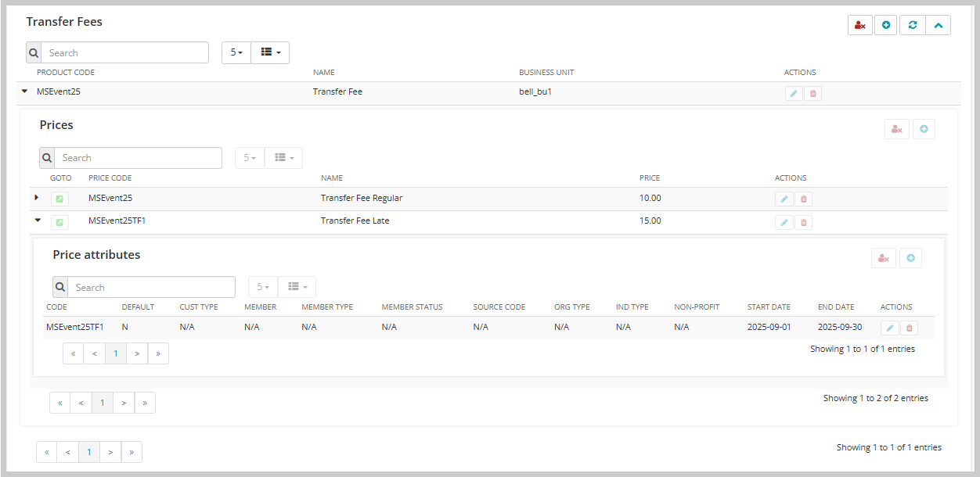
Task: Click search magnifier icon in Transfer Fees
Action: click(34, 52)
